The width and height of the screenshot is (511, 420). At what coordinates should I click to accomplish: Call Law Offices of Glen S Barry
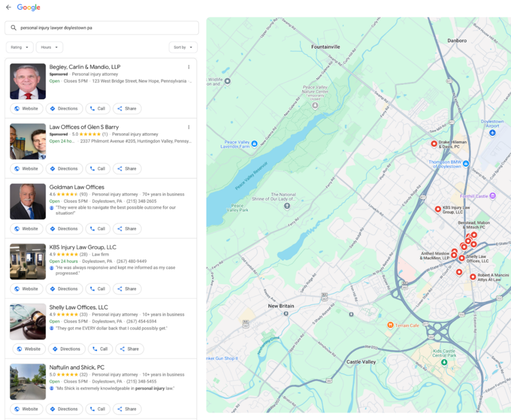[98, 169]
